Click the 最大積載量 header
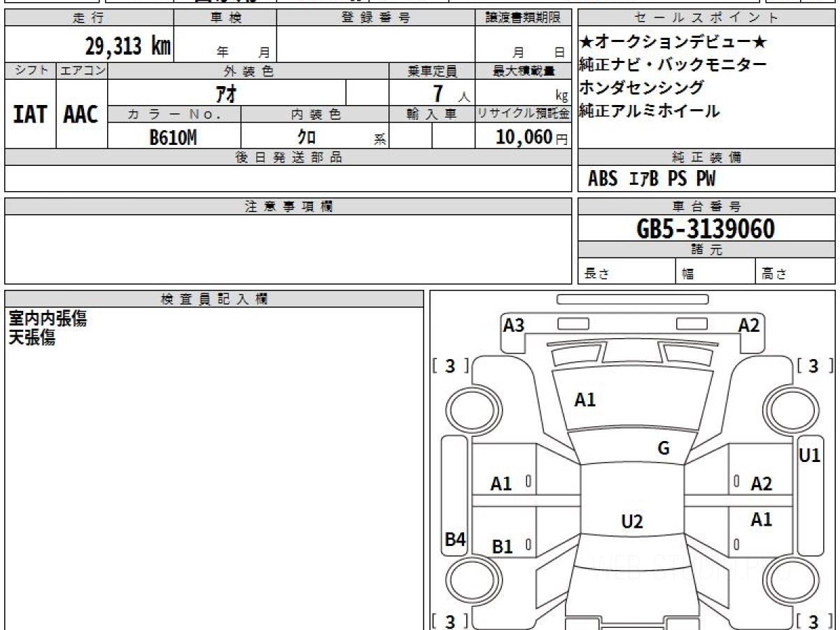 point(523,71)
